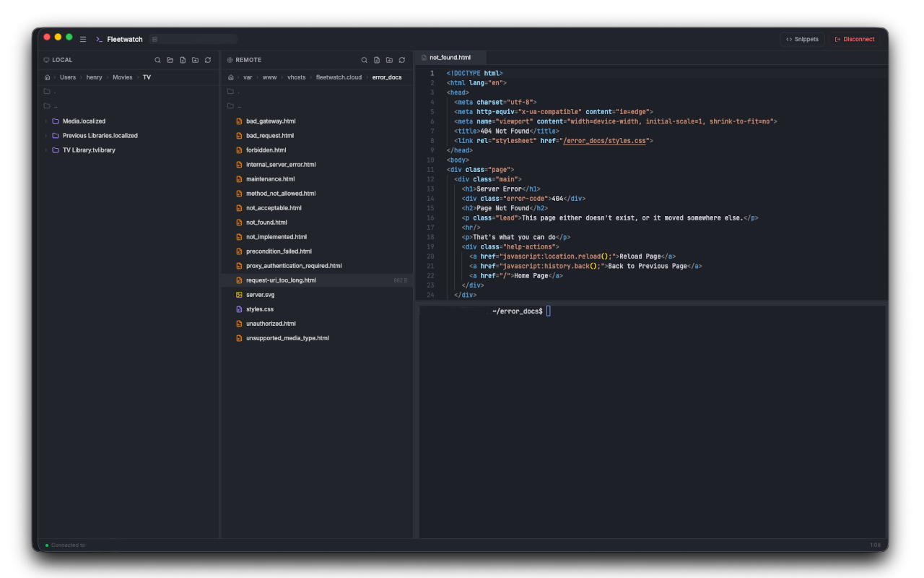Click the Media.localized folder icon
The width and height of the screenshot is (924, 578).
(56, 121)
